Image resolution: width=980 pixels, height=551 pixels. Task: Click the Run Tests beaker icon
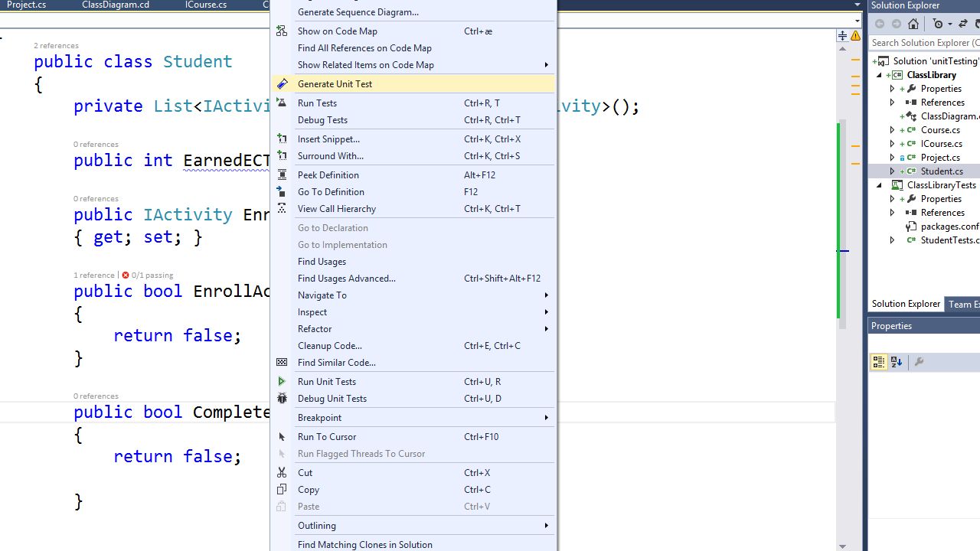pos(282,103)
